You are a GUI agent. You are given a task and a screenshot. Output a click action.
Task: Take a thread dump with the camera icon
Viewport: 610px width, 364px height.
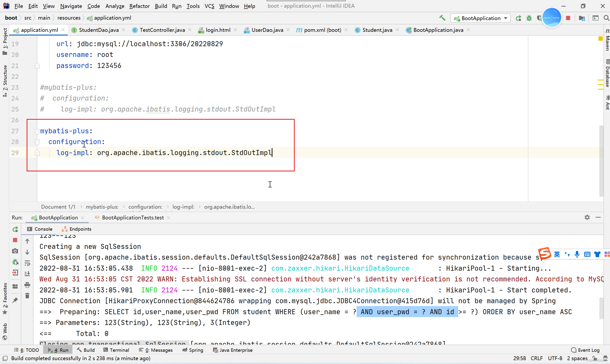(x=15, y=251)
